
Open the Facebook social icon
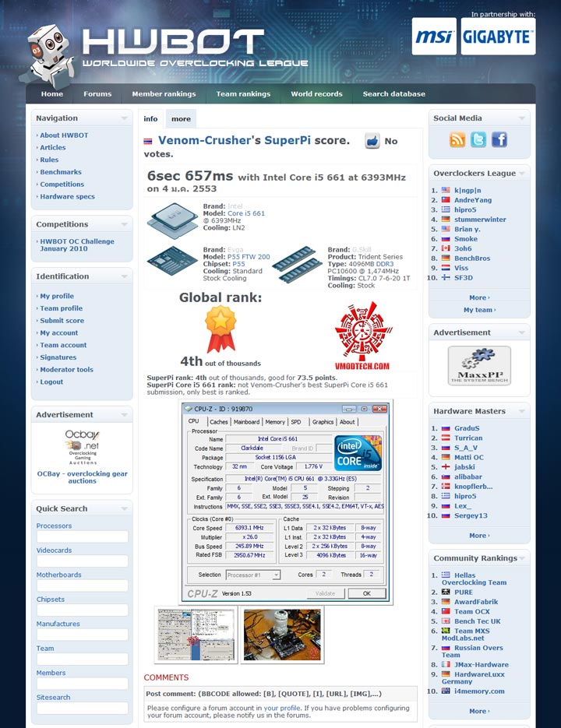[x=499, y=139]
